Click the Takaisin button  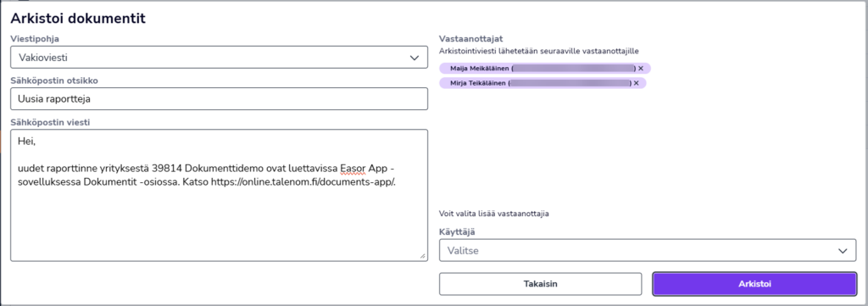pyautogui.click(x=540, y=284)
